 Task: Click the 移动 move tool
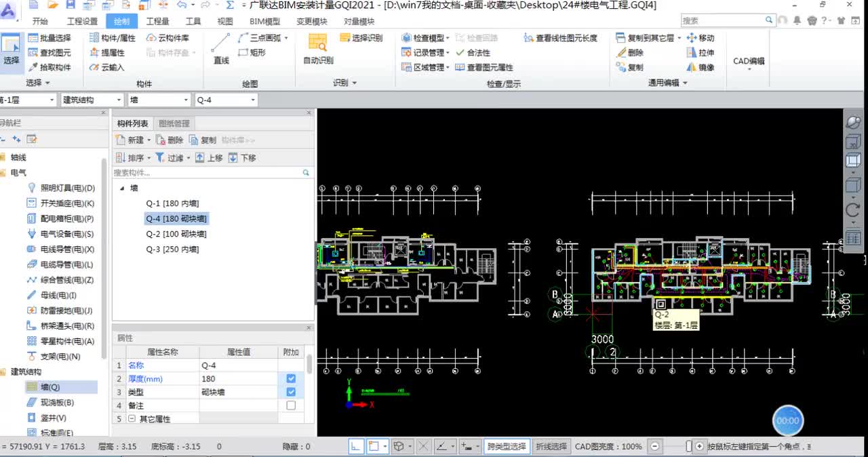701,38
